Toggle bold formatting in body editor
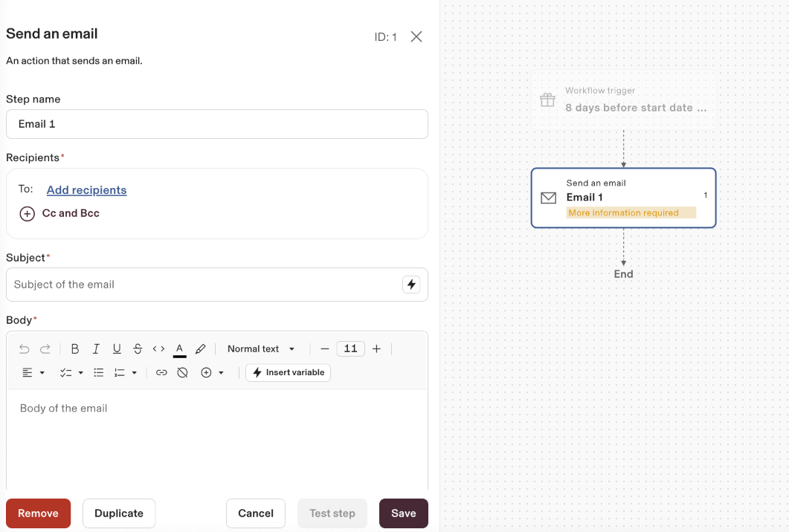Viewport: 789px width, 532px height. 74,349
